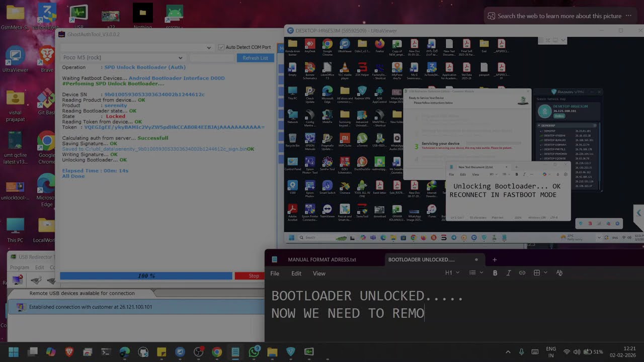
Task: Click the ENG IN language indicator
Action: tap(551, 352)
